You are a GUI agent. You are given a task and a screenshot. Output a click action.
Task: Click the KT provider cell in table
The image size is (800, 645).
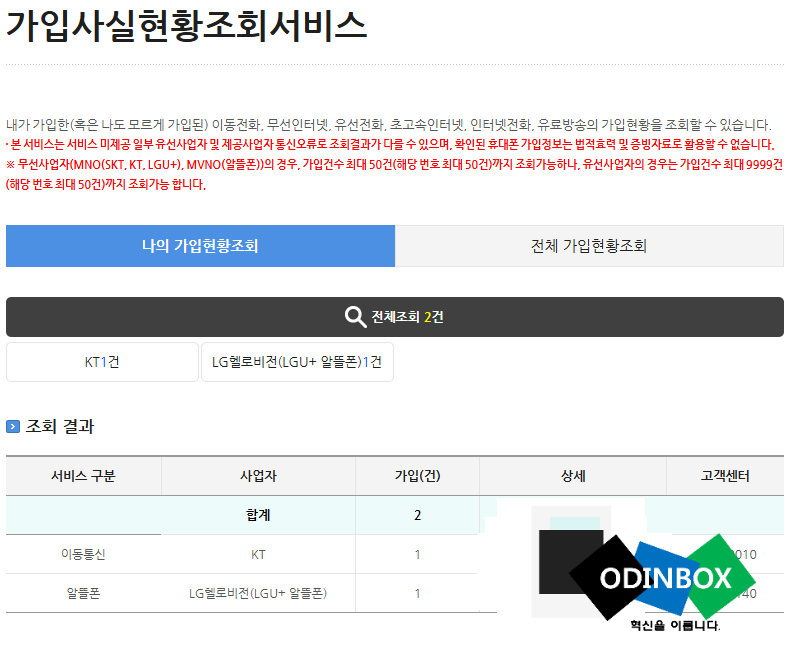point(258,554)
